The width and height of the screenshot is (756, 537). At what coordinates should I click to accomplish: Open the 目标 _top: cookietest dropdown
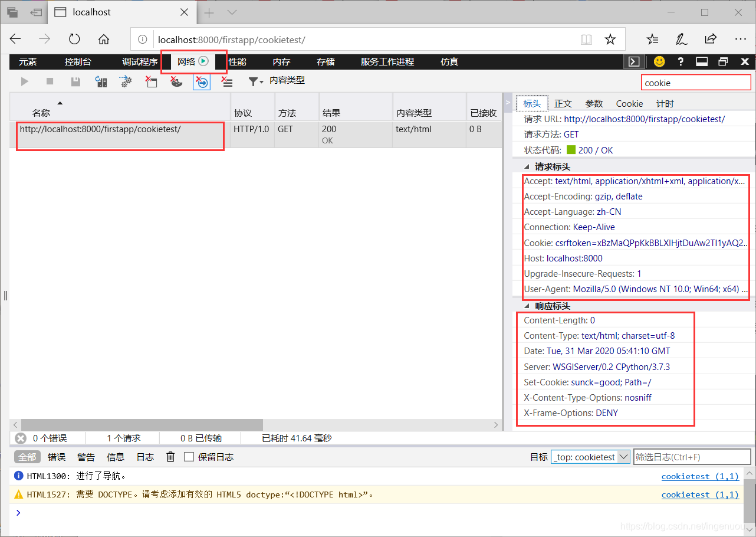point(590,457)
